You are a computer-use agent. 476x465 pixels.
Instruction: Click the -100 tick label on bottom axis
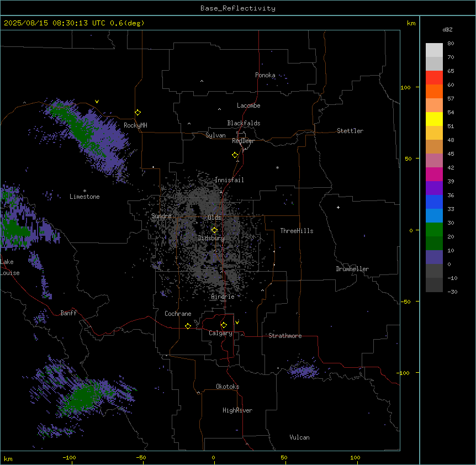pos(69,457)
